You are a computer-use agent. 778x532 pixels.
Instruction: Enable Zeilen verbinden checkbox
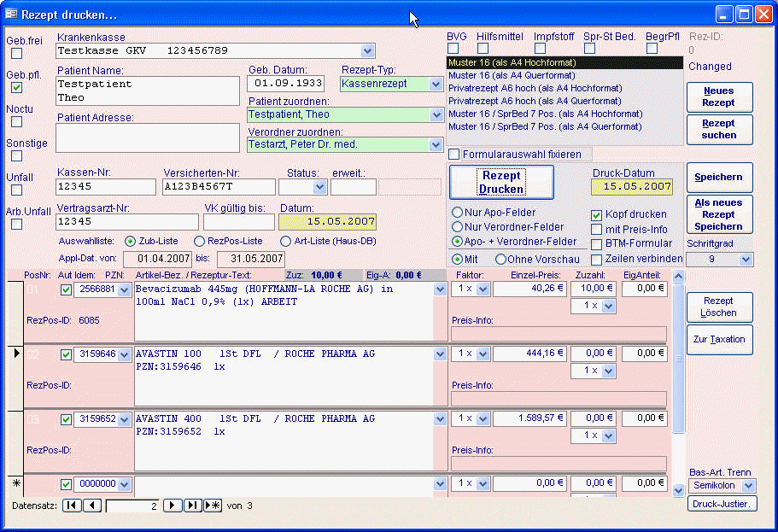596,260
